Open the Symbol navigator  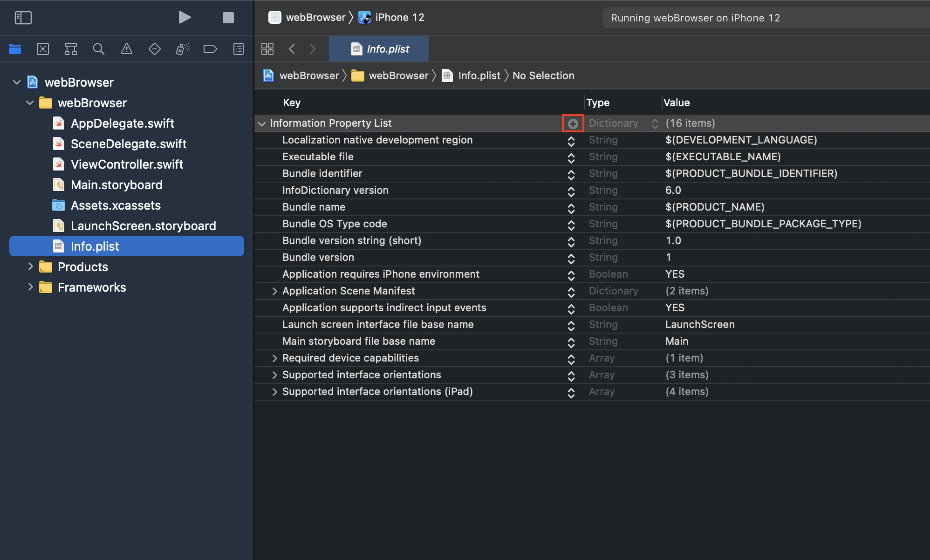click(71, 49)
